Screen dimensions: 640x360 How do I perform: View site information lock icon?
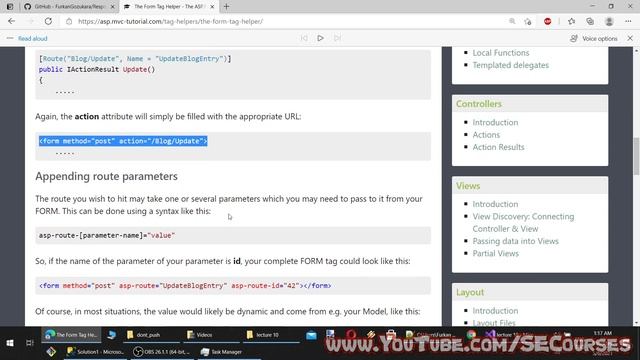pos(69,21)
